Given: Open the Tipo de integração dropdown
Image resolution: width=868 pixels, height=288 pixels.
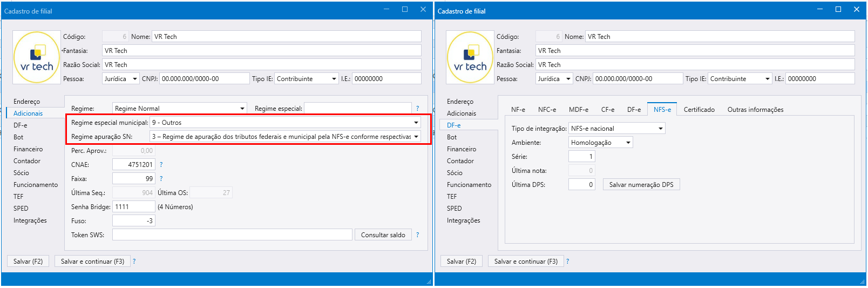Looking at the screenshot, I should coord(660,129).
